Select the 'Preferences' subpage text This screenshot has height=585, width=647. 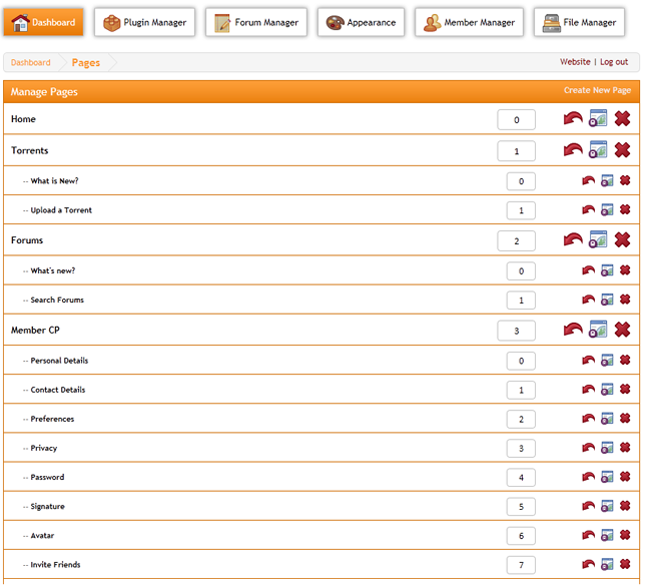point(52,419)
